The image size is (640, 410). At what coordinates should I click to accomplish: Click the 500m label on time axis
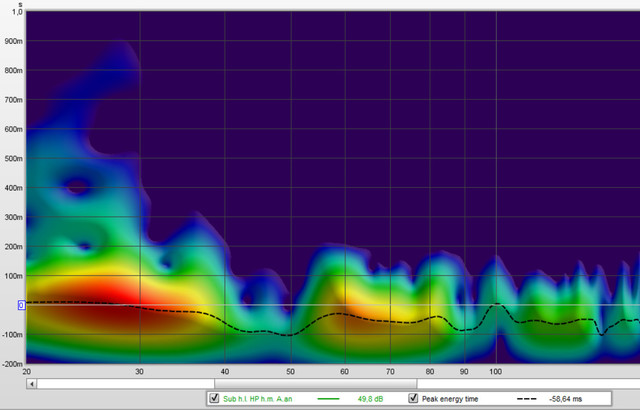(13, 158)
